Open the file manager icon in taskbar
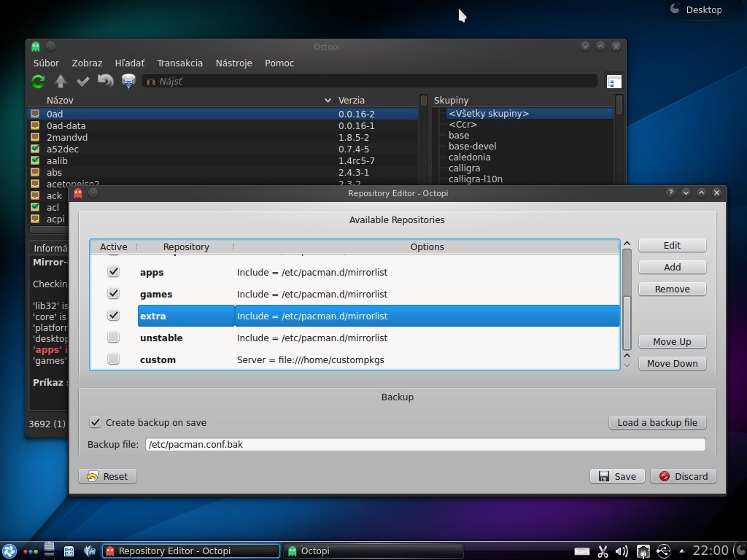 [69, 551]
